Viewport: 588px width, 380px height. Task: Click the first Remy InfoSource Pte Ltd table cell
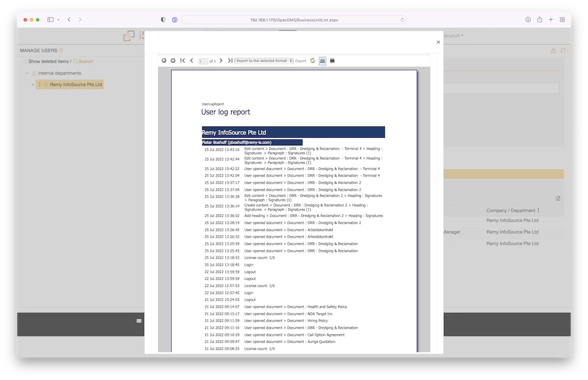pyautogui.click(x=512, y=221)
